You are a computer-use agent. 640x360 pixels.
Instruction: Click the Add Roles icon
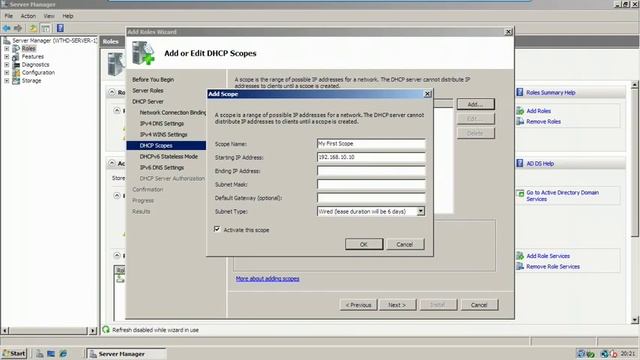[x=520, y=111]
